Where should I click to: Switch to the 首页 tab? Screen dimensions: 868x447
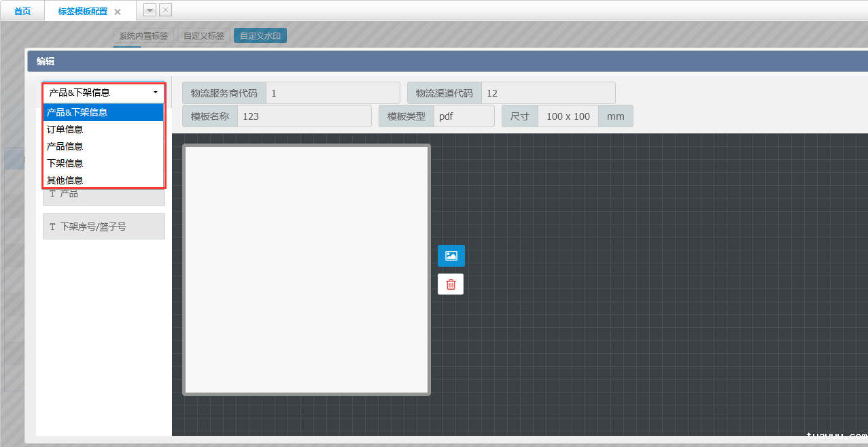tap(22, 12)
